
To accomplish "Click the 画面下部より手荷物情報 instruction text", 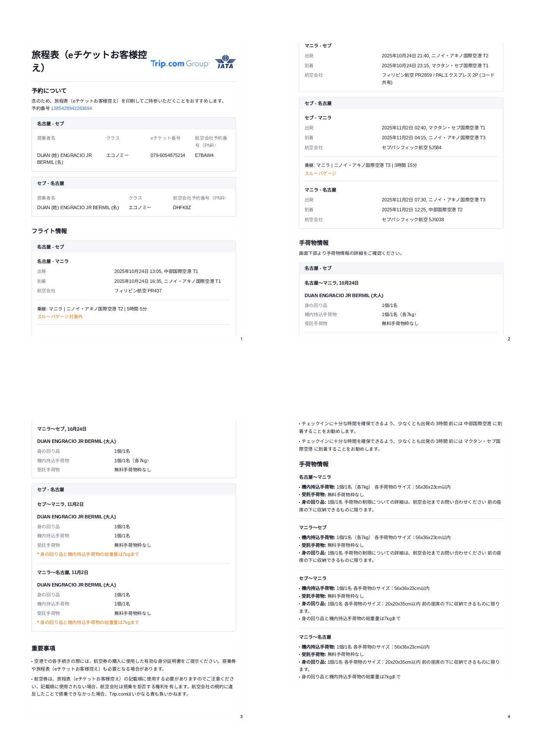I will tap(351, 253).
